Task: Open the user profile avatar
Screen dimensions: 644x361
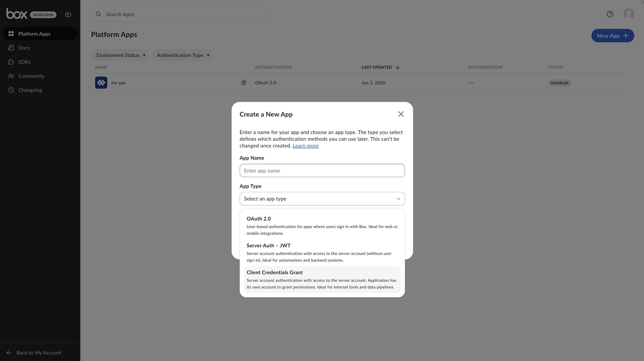Action: [629, 14]
